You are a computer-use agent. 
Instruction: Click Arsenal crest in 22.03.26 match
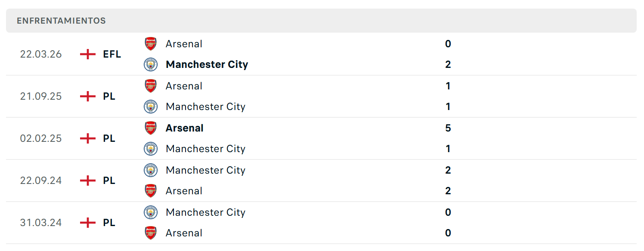tap(151, 44)
